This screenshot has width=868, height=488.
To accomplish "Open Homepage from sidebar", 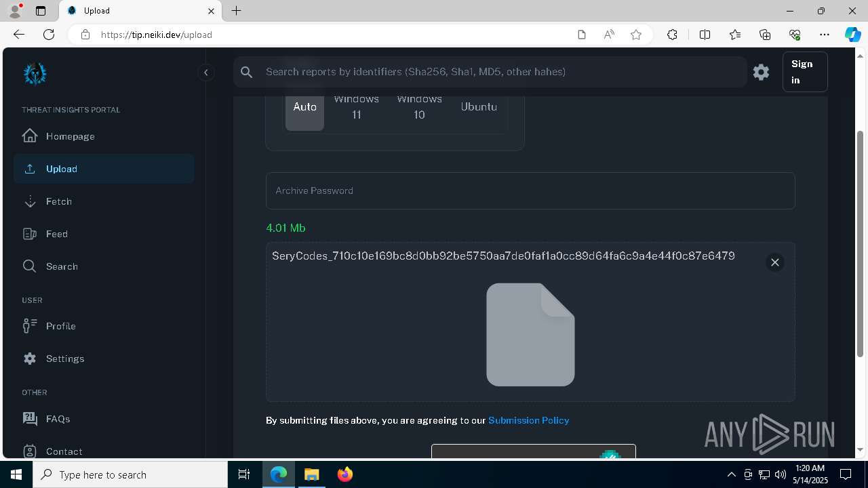I will (x=104, y=136).
